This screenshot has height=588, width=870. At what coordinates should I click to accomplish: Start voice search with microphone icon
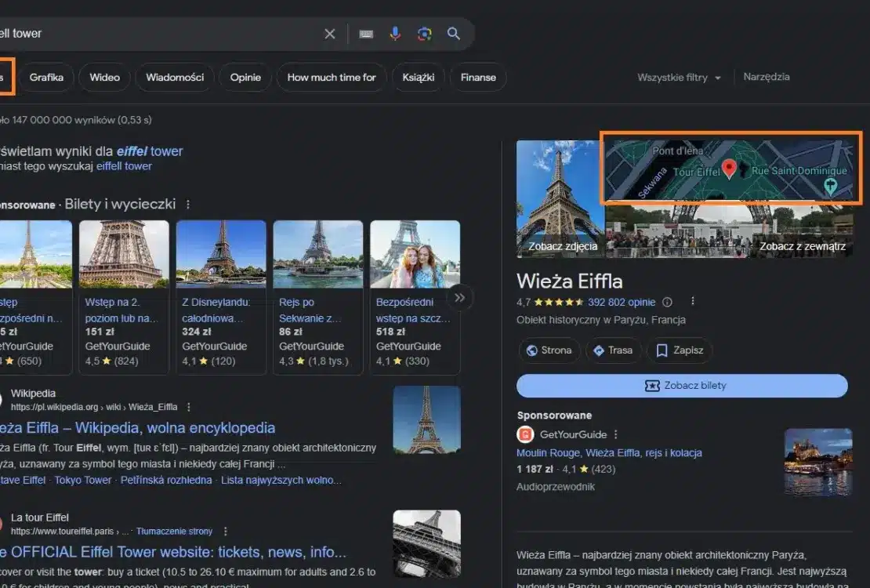(395, 34)
